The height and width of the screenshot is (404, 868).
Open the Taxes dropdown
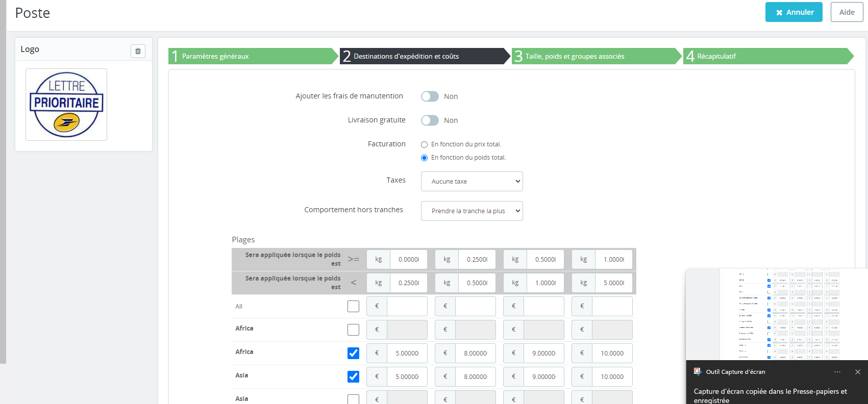tap(472, 181)
